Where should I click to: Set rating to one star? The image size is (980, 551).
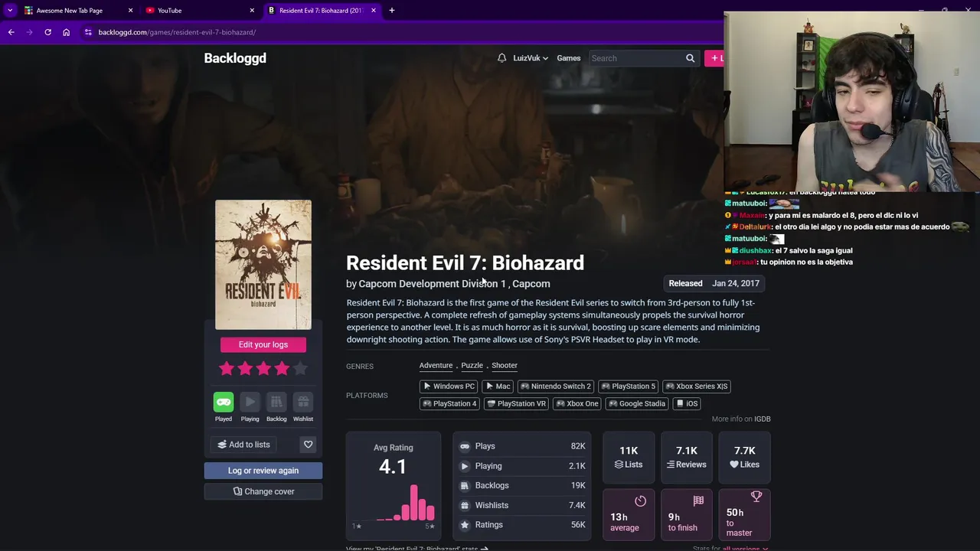[227, 369]
